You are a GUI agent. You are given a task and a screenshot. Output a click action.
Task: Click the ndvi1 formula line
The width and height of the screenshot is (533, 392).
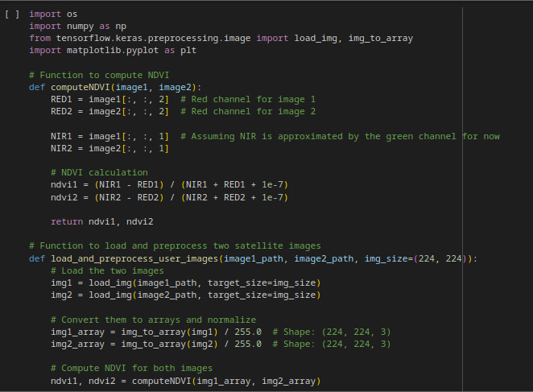click(169, 184)
